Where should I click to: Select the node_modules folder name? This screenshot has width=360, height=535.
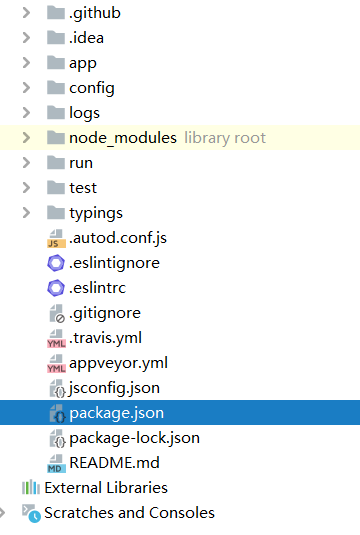pyautogui.click(x=123, y=138)
